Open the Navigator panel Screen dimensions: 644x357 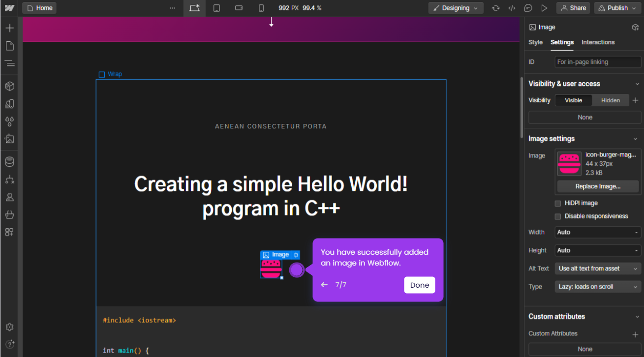[x=9, y=63]
